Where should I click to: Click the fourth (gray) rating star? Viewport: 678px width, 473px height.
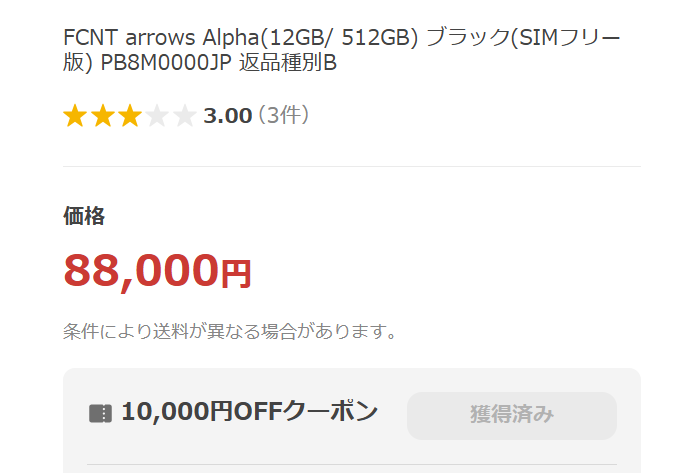pos(156,116)
